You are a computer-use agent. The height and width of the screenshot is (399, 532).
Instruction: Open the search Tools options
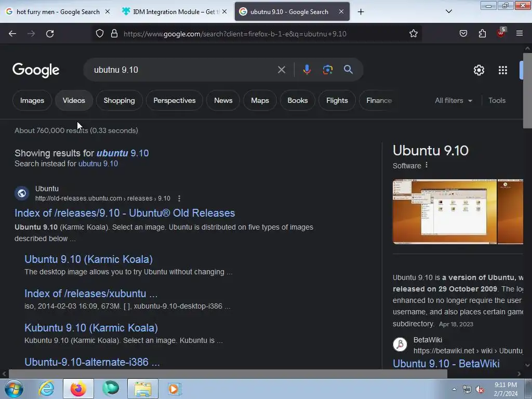[x=497, y=100]
